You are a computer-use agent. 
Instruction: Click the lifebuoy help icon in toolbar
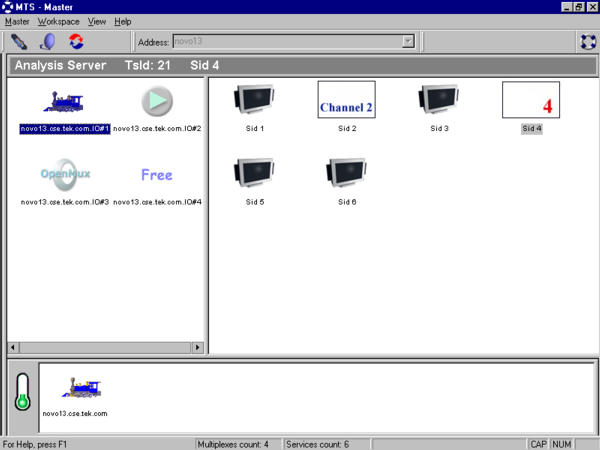point(588,42)
